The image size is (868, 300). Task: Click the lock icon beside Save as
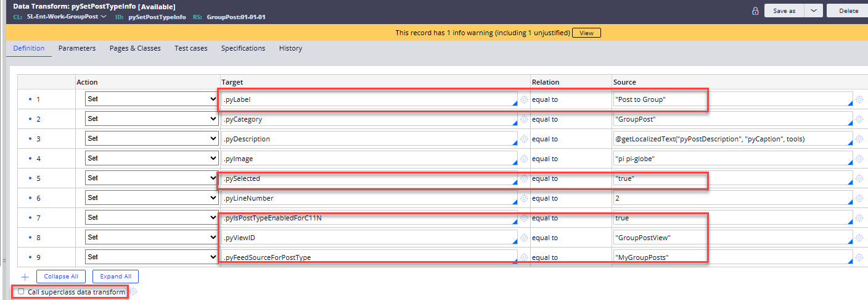coord(755,11)
